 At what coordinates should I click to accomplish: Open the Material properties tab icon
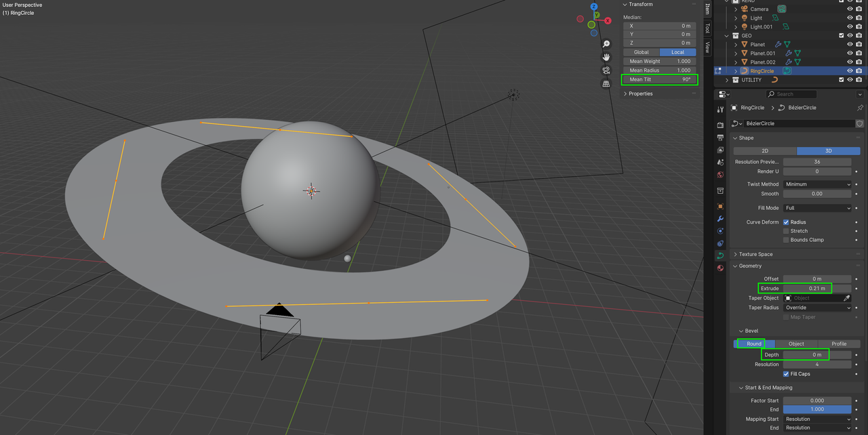tap(720, 268)
